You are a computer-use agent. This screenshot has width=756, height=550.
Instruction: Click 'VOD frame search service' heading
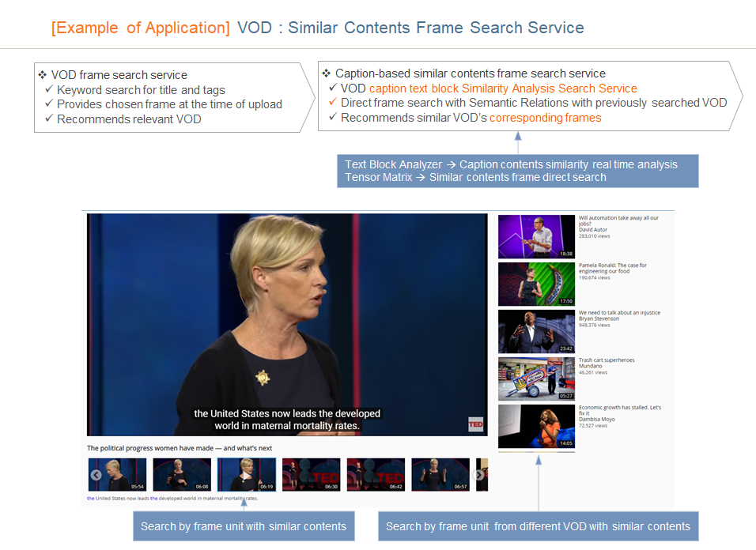click(119, 75)
